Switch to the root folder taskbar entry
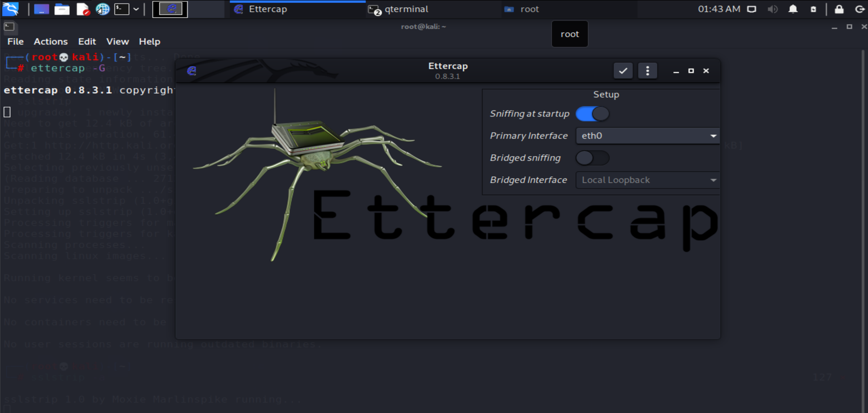This screenshot has height=413, width=868. point(569,9)
